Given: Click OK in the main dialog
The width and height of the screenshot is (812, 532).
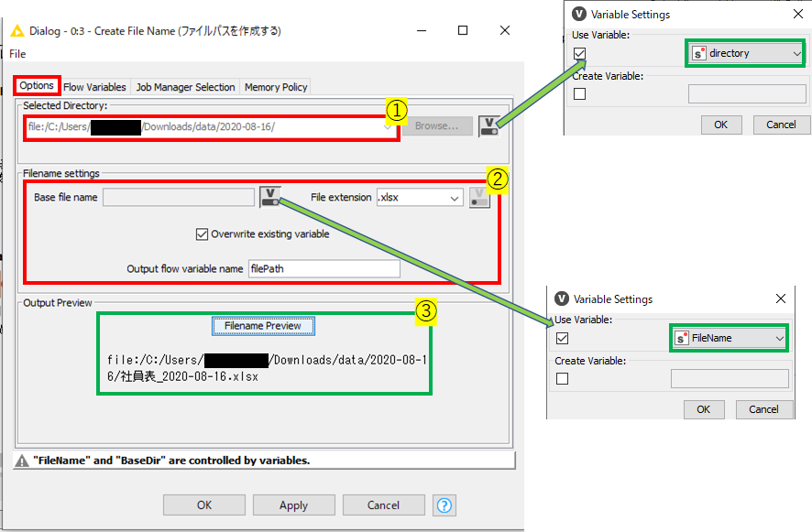Looking at the screenshot, I should 204,505.
